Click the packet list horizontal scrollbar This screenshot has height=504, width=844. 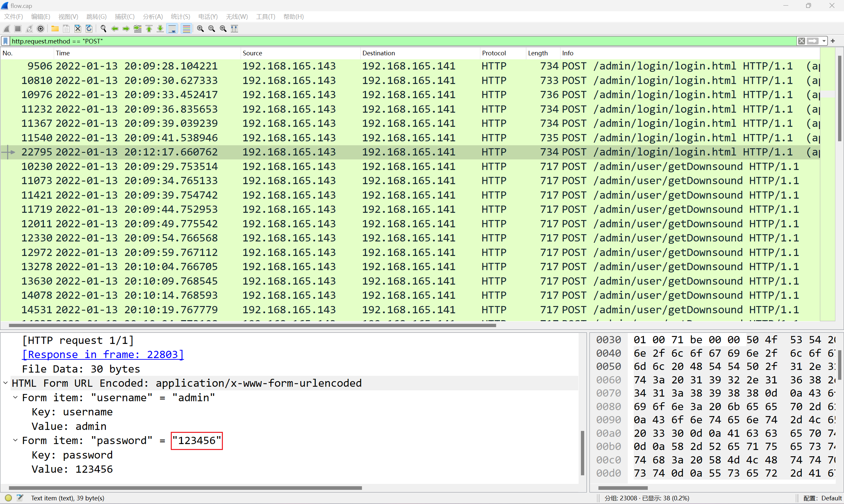pyautogui.click(x=252, y=325)
